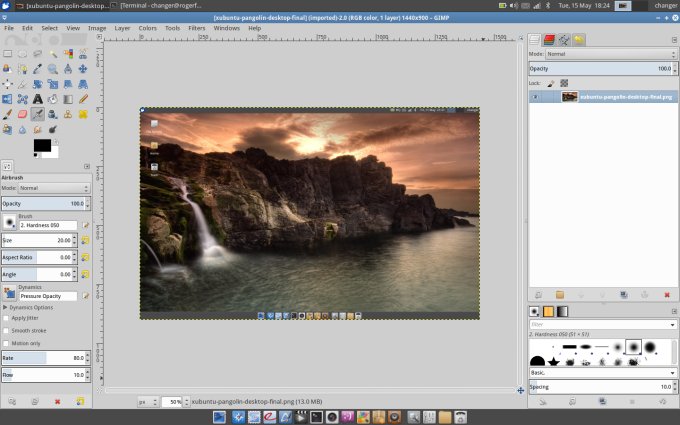This screenshot has height=425, width=680.
Task: Enable the Motion only checkbox
Action: point(6,343)
